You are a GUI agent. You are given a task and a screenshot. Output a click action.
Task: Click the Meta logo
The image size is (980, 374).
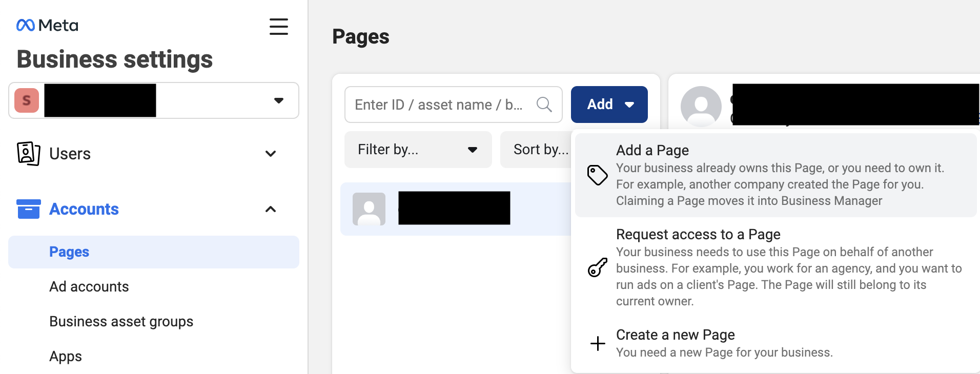tap(47, 25)
